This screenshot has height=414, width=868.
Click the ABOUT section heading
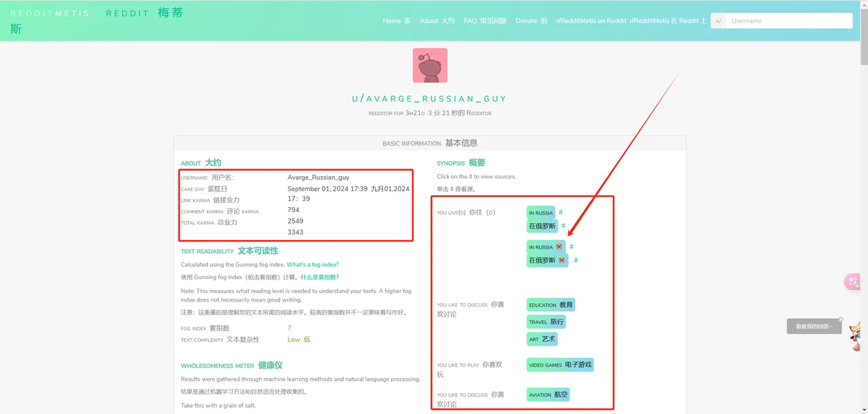click(x=201, y=163)
